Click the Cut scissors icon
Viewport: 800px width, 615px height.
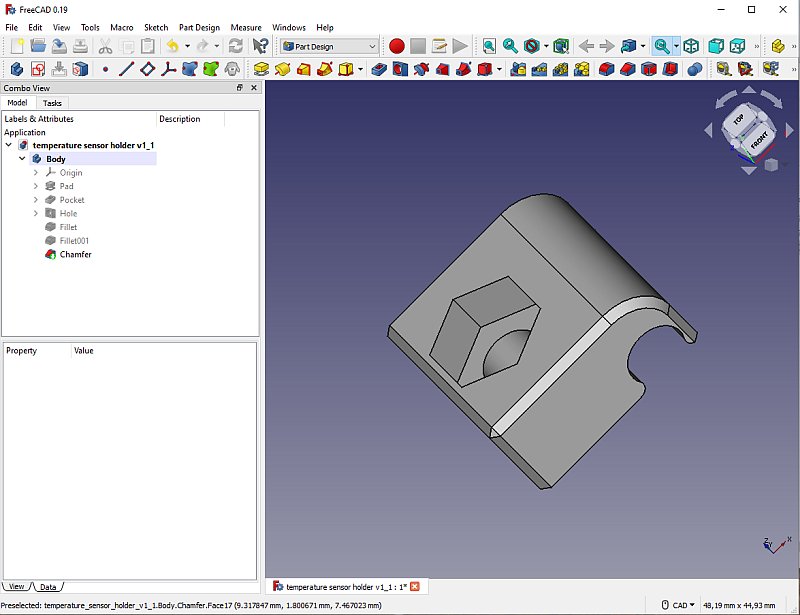[x=105, y=46]
